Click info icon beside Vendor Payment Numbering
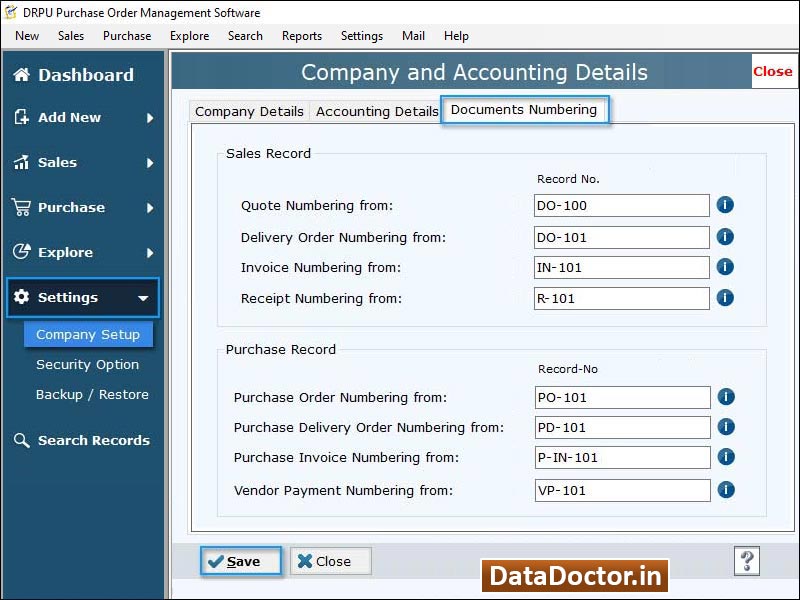Viewport: 800px width, 600px height. 725,490
